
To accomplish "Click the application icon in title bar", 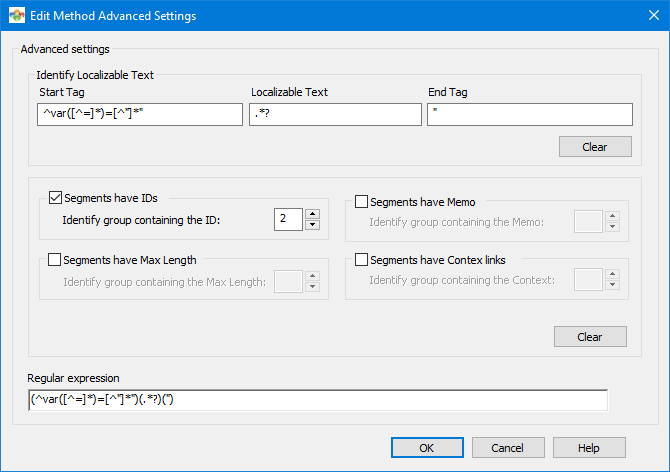I will coord(17,15).
